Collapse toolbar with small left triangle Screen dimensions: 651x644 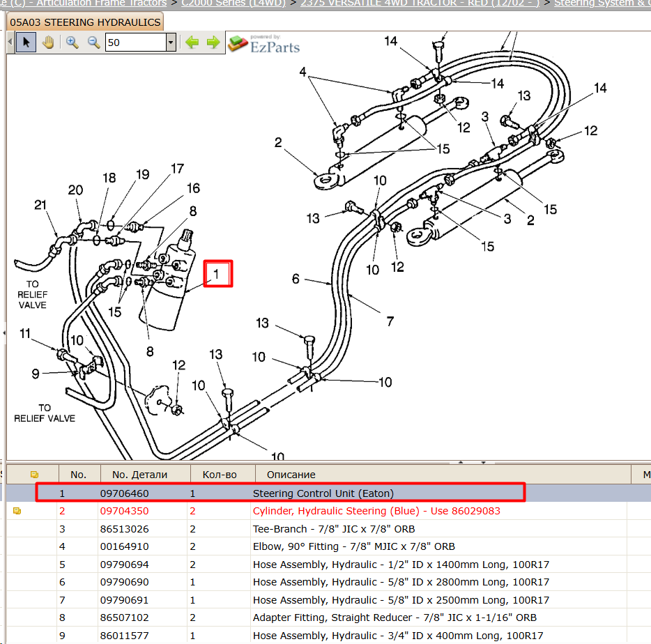[x=10, y=43]
